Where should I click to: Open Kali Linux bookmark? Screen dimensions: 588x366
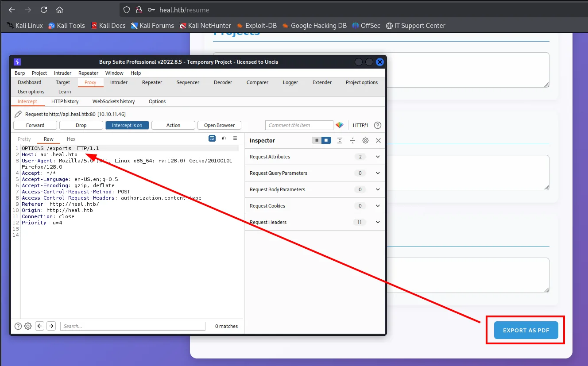tap(25, 26)
